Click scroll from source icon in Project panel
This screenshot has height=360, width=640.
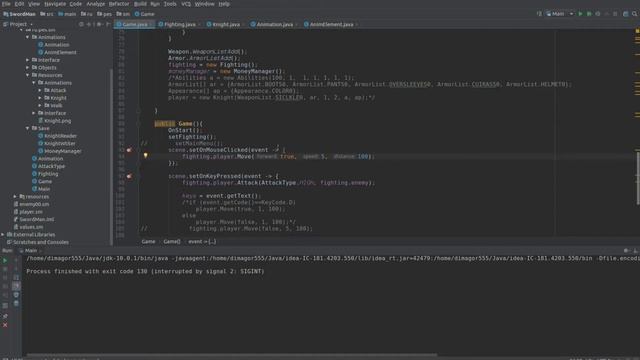click(x=81, y=24)
